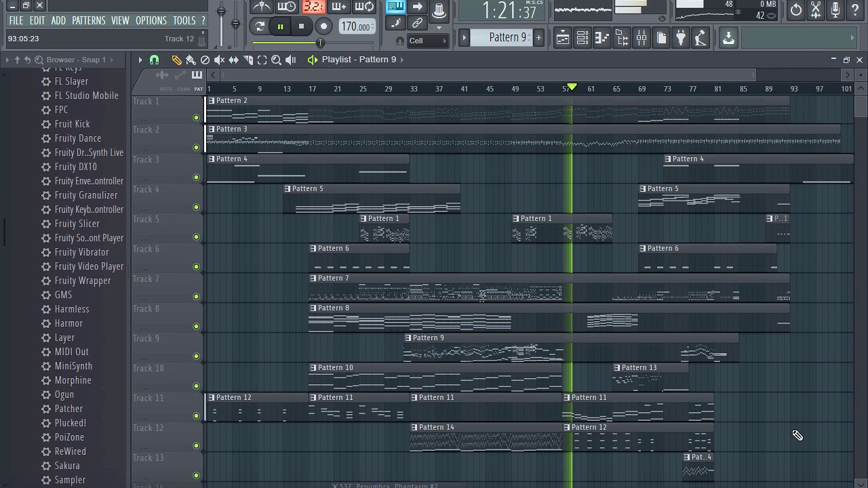Toggle the playlist magnet snap icon

point(154,60)
